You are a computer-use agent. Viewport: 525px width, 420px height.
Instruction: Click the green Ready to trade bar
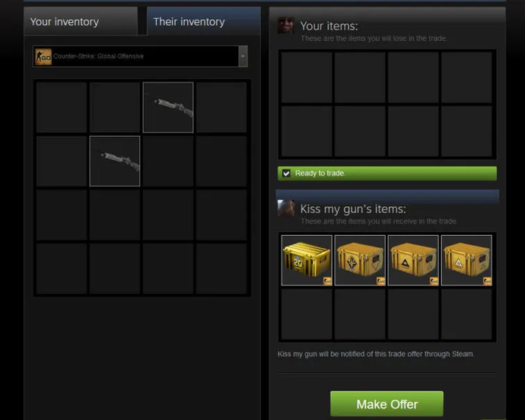tap(387, 173)
